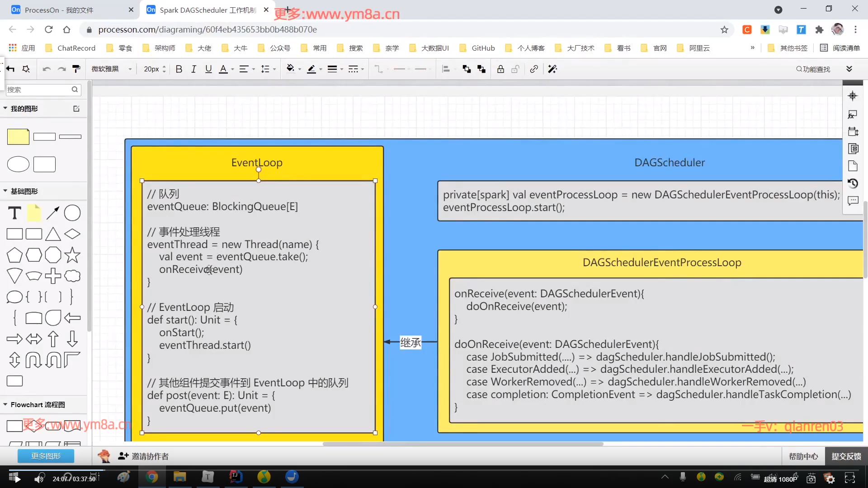Open the history clock icon in right panel
The height and width of the screenshot is (488, 868).
pos(853,183)
